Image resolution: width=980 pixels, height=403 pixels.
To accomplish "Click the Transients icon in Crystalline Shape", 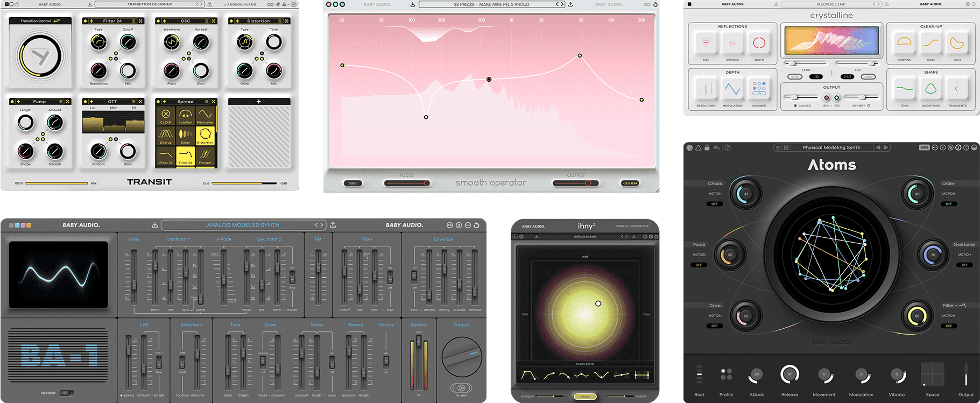I will [957, 89].
